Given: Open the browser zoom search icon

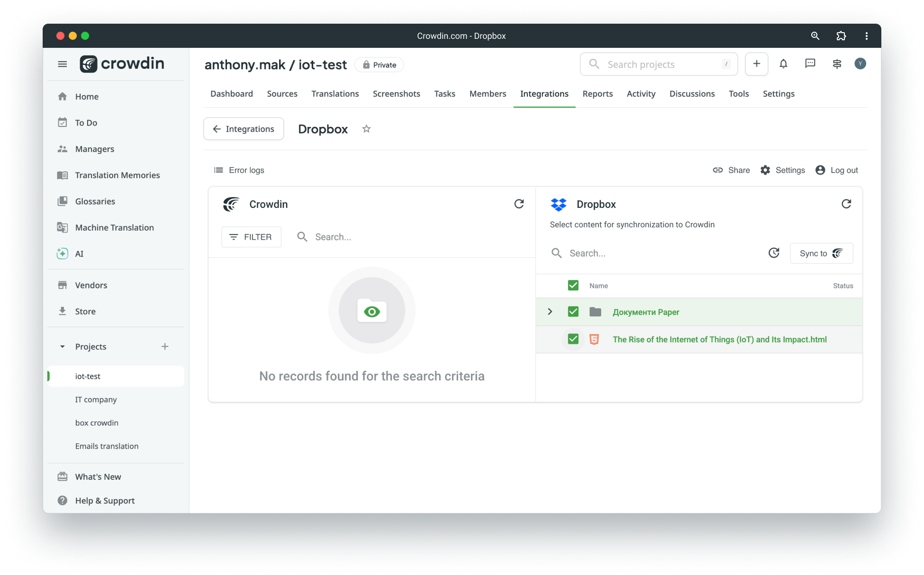Looking at the screenshot, I should (815, 36).
